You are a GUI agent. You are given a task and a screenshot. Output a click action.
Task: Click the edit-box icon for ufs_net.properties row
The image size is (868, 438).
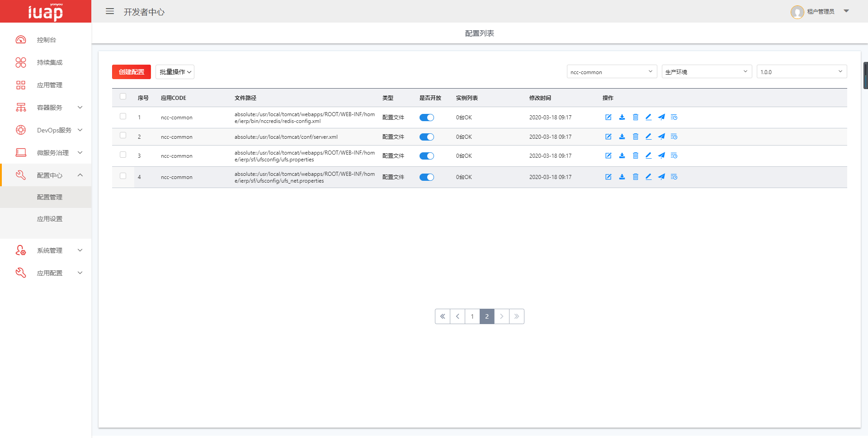609,177
